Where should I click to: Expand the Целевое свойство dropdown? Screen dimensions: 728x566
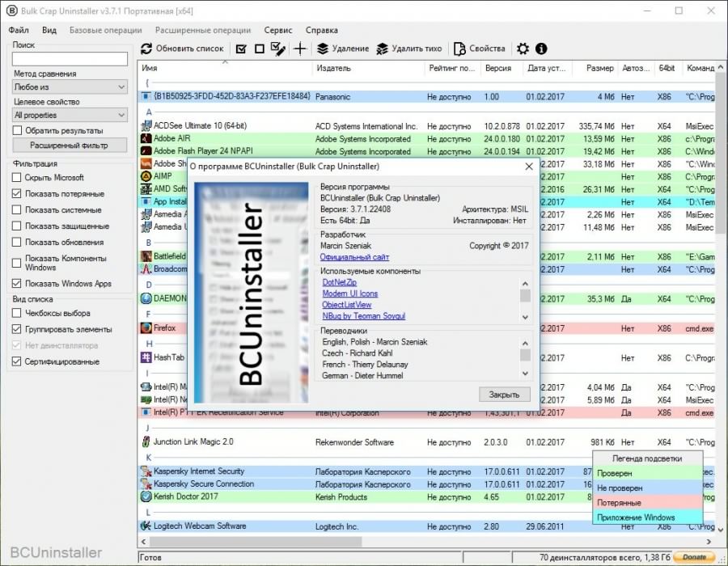[x=70, y=115]
